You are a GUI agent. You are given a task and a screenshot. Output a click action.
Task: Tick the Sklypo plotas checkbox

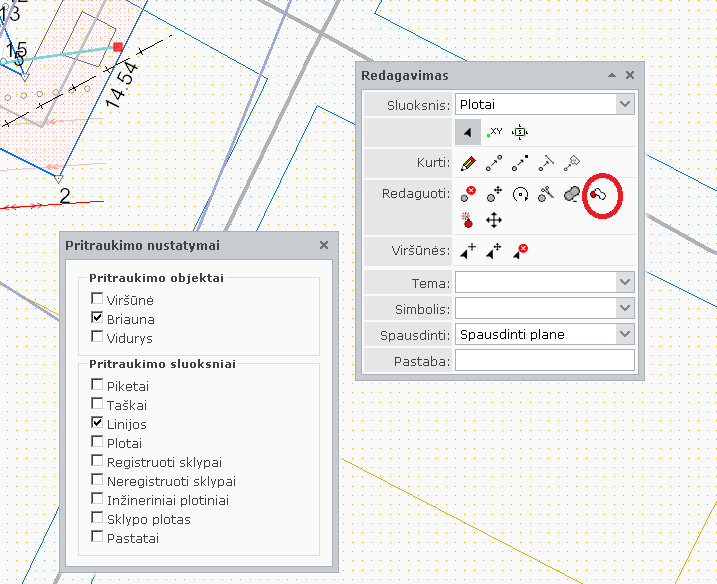[x=97, y=518]
